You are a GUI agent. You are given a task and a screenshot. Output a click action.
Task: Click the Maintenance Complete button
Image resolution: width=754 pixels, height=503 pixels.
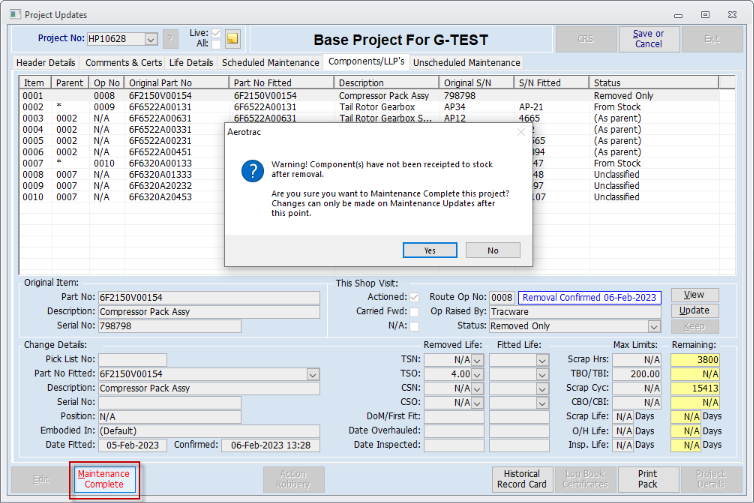[104, 479]
